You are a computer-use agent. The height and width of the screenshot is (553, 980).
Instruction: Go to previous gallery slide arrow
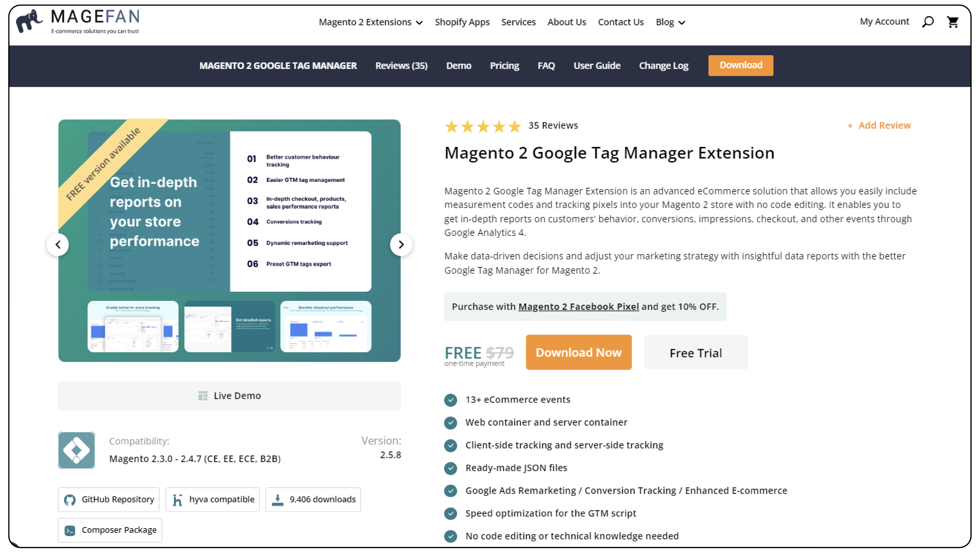coord(58,245)
